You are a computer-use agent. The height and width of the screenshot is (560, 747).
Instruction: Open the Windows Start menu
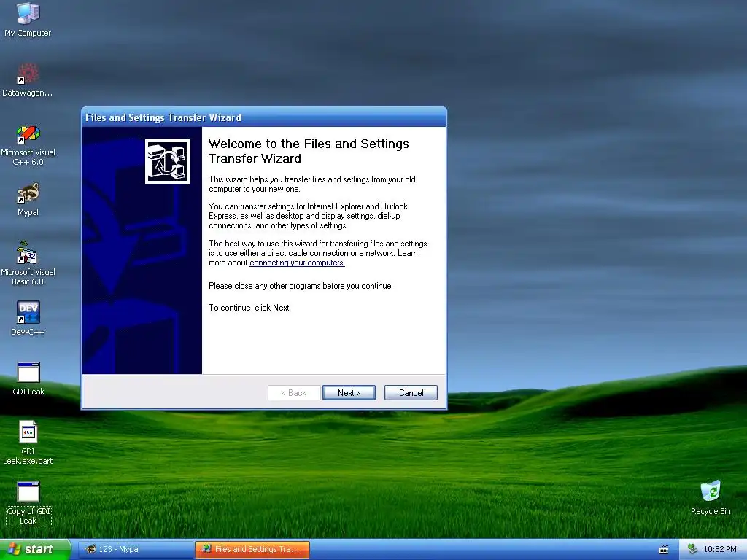(35, 550)
